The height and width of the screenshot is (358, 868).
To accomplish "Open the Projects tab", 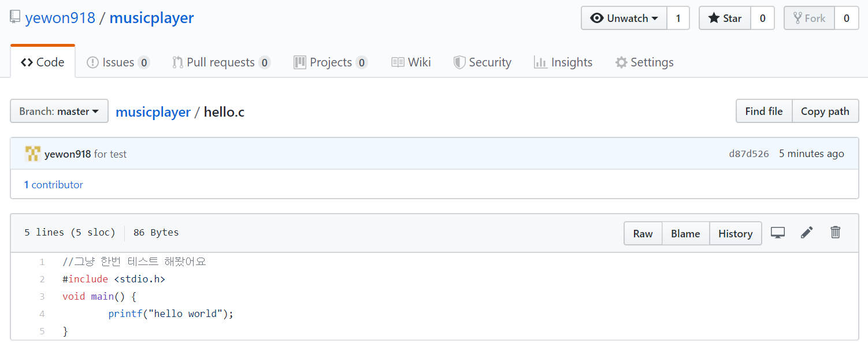I will 331,62.
